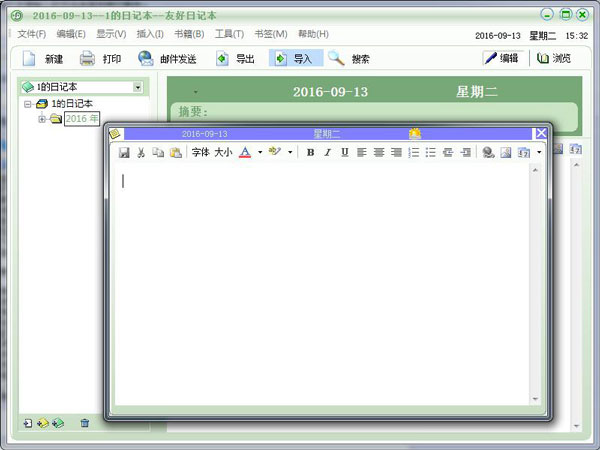Click the 打印 print button

(x=100, y=59)
